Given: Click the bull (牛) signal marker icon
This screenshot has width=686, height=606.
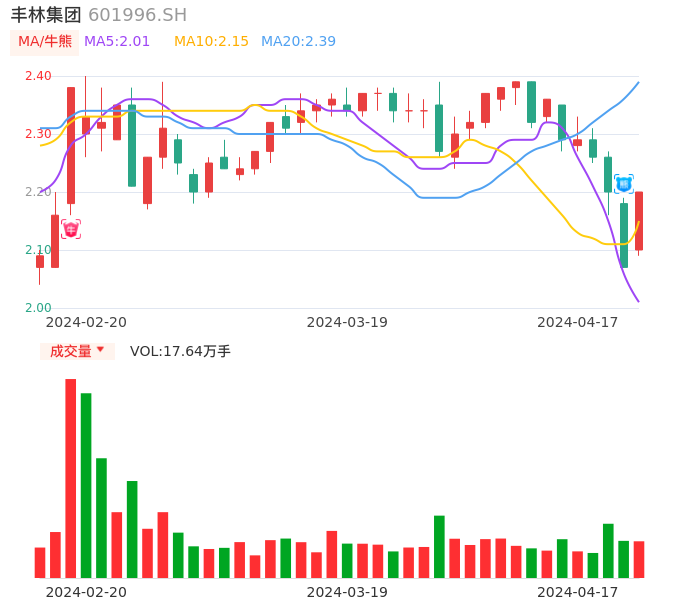Looking at the screenshot, I should point(71,230).
